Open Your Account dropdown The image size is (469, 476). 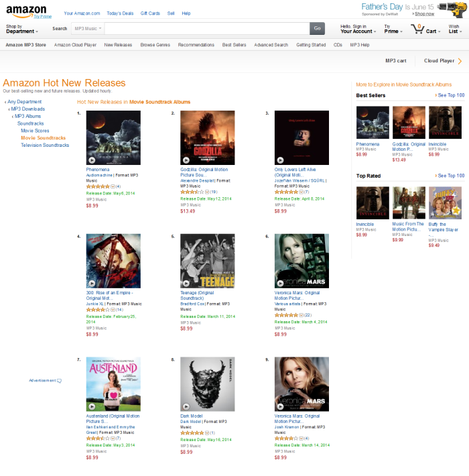358,29
